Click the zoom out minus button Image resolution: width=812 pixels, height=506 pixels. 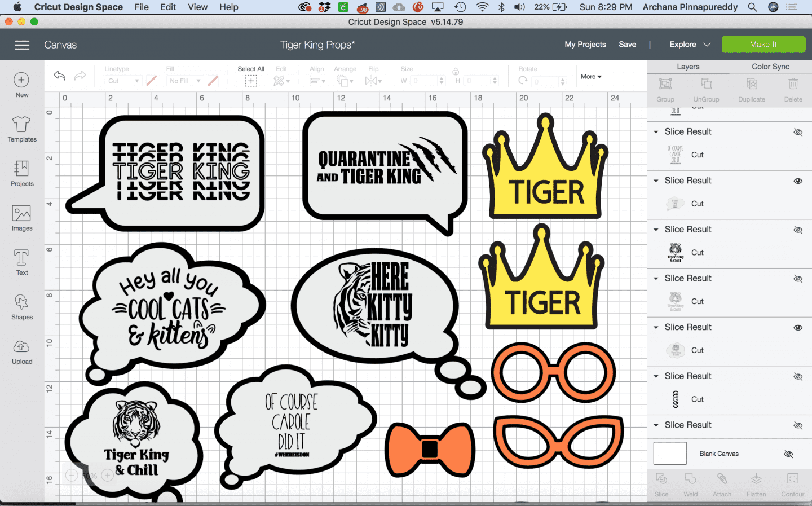[72, 475]
